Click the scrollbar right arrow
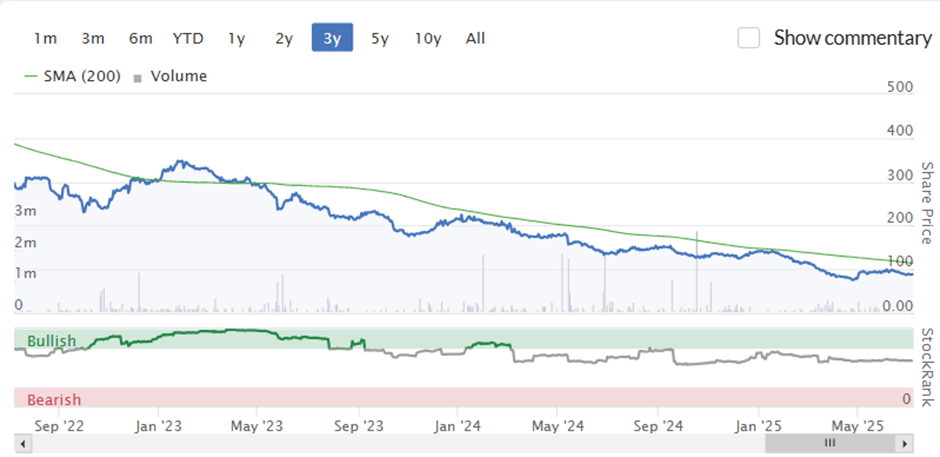The image size is (940, 457). [905, 444]
